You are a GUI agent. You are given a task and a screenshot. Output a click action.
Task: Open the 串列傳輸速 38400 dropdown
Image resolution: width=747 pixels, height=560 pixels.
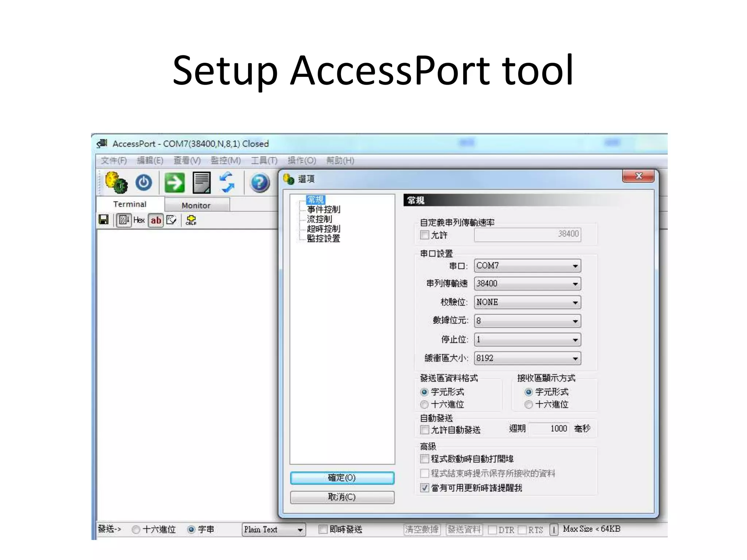527,284
